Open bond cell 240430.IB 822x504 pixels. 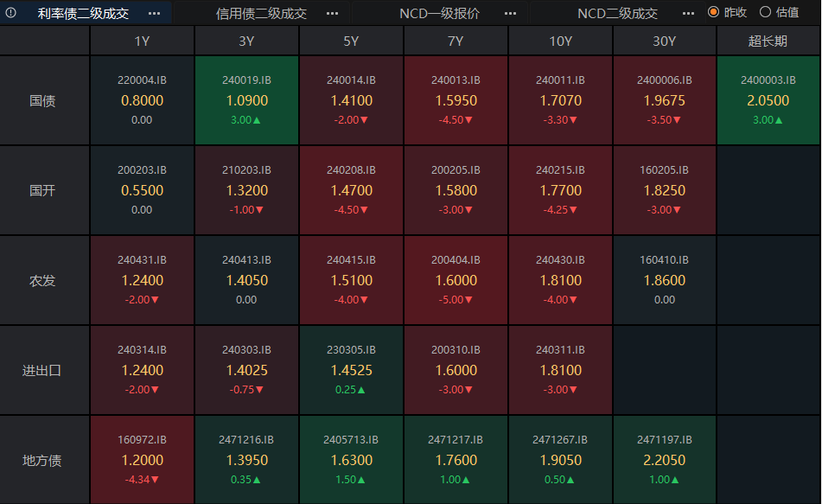point(560,280)
